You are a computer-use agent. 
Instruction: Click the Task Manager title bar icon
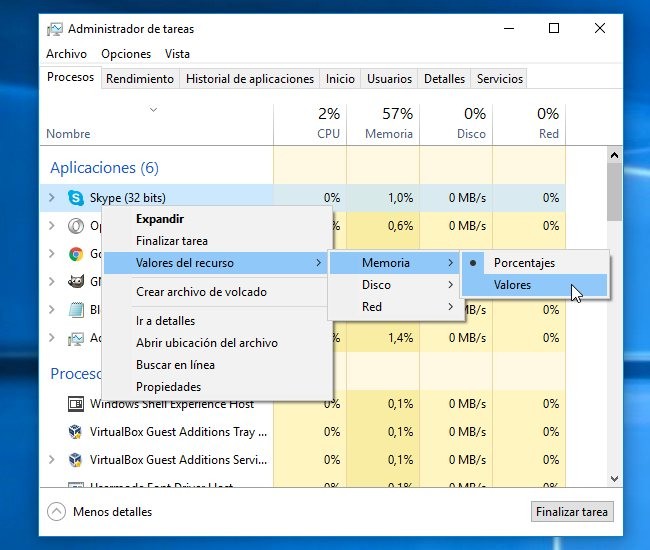tap(55, 29)
